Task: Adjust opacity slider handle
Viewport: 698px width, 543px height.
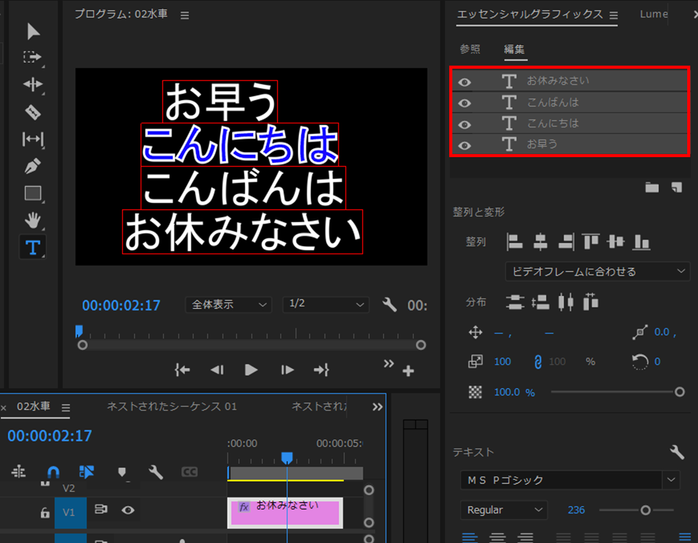Action: tap(679, 392)
